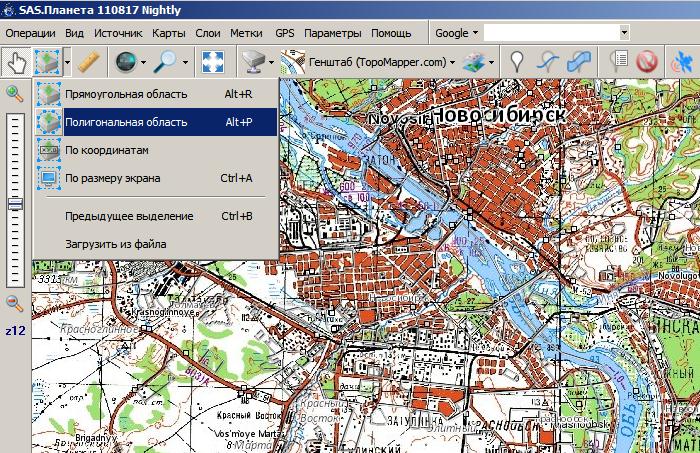Open the dropdown arrow beside the globe icon
Viewport: 700px width, 453px height.
click(x=144, y=62)
